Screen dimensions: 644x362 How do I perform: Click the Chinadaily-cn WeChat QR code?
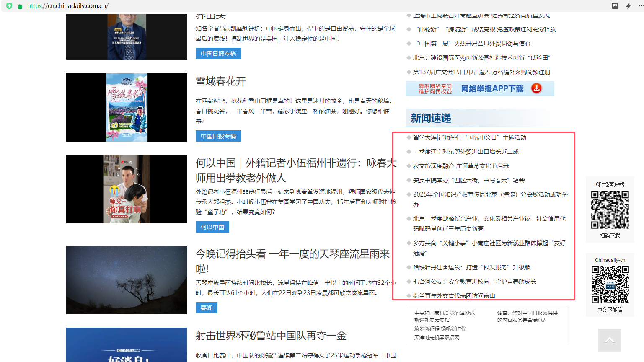(x=610, y=284)
